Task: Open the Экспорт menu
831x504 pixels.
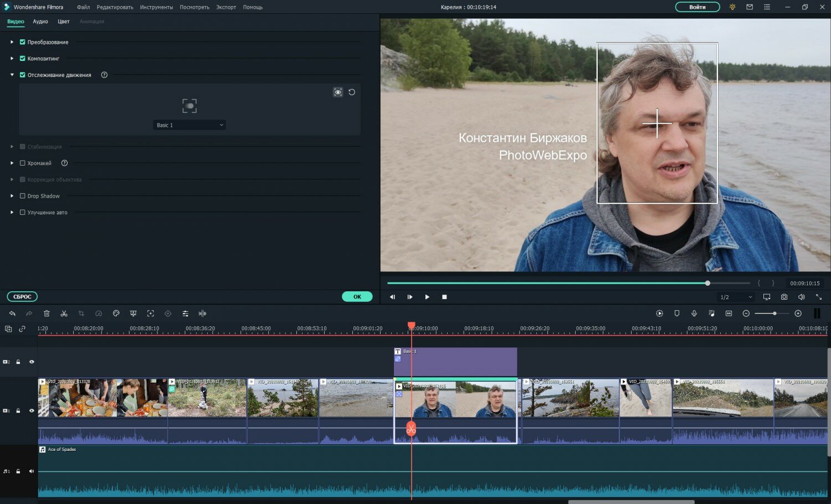Action: tap(226, 7)
